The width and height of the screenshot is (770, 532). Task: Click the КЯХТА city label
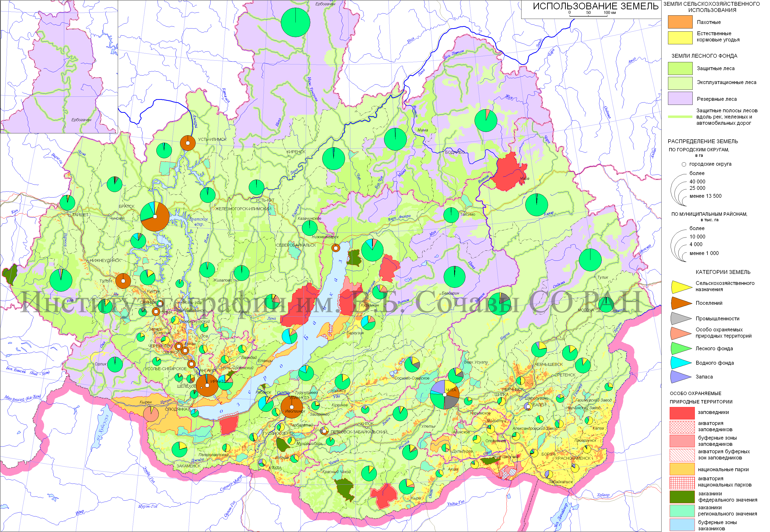[x=275, y=468]
